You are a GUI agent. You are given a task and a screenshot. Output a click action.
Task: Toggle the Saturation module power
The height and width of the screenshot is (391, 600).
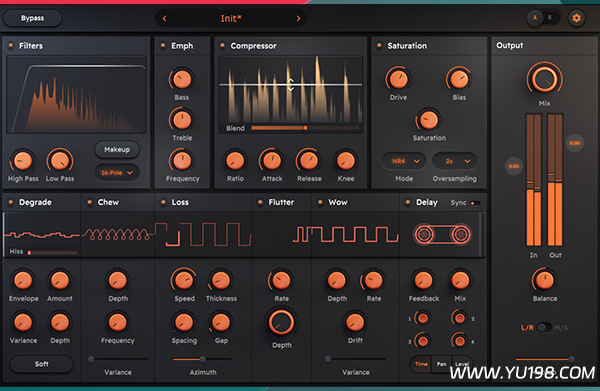click(x=379, y=45)
